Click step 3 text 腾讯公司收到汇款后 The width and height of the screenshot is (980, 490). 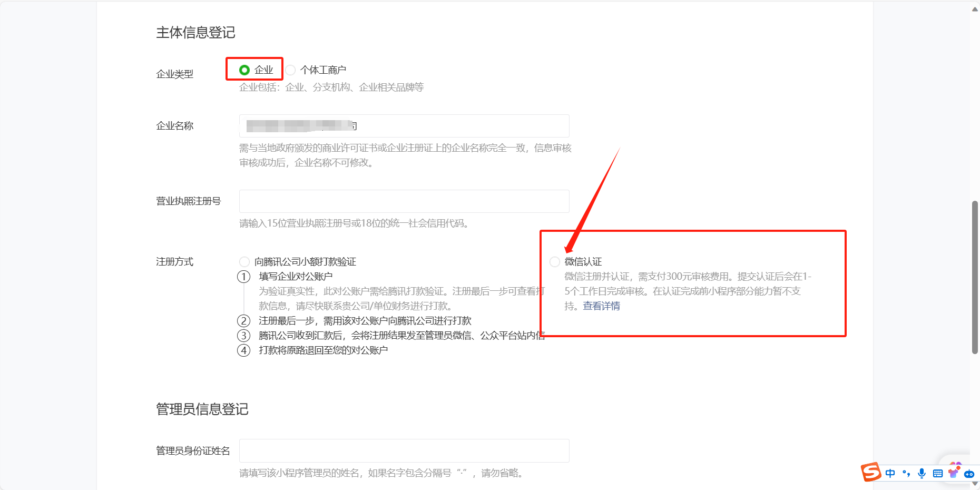[x=402, y=336]
